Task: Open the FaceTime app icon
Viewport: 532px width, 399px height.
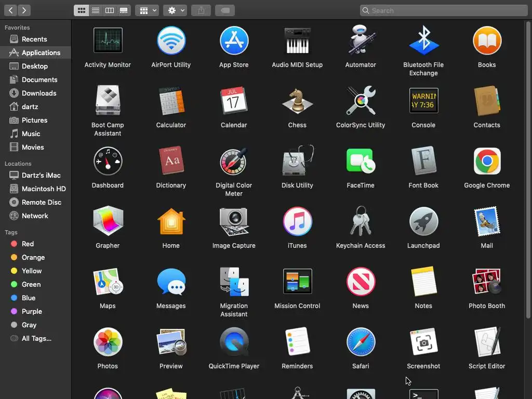Action: point(361,161)
